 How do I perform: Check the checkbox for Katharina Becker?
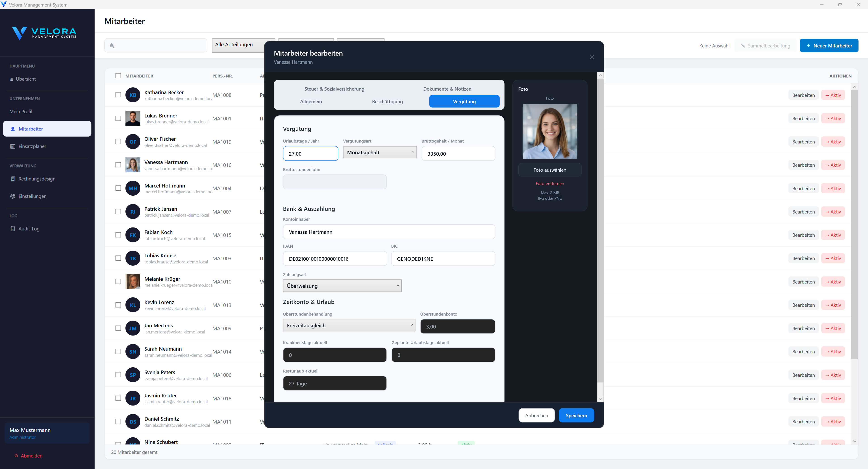coord(118,95)
